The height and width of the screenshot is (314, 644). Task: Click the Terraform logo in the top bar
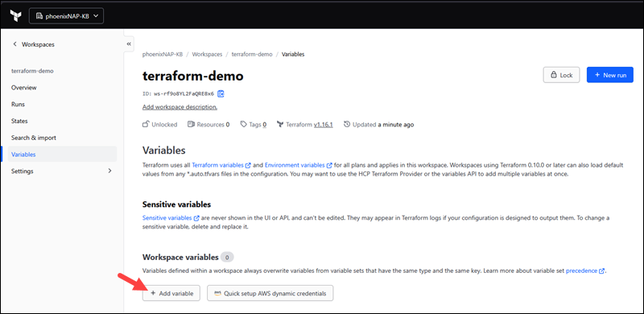(15, 16)
